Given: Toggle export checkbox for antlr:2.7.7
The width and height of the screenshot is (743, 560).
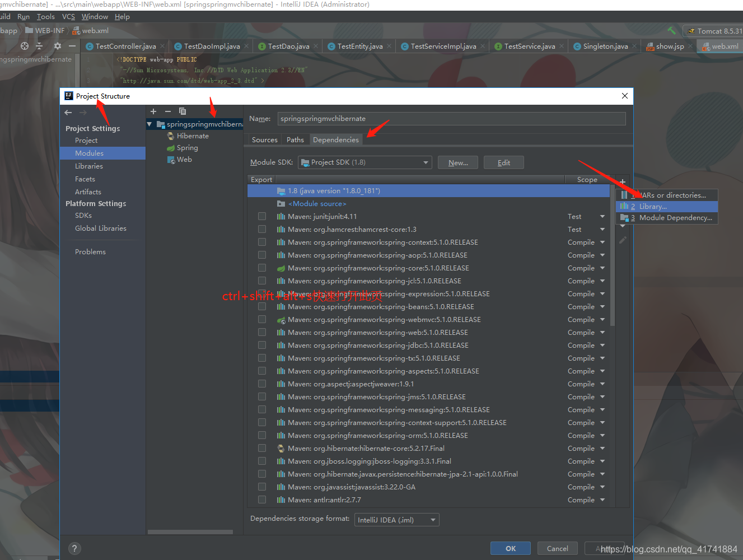Looking at the screenshot, I should coord(262,500).
